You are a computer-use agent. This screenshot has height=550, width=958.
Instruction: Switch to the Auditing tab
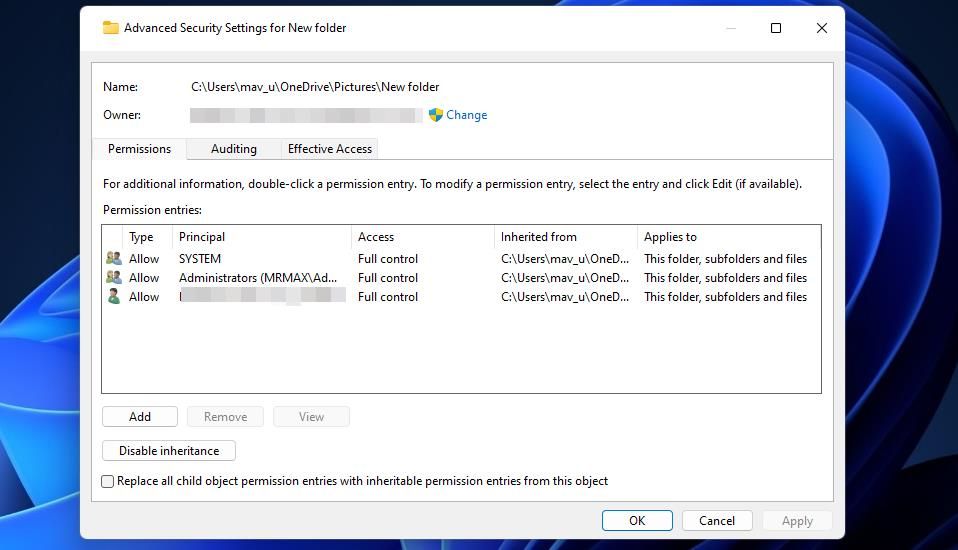pyautogui.click(x=233, y=149)
